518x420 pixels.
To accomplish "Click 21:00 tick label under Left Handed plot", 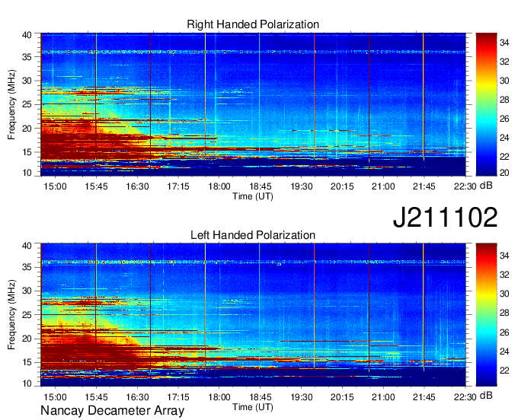I will click(x=383, y=397).
